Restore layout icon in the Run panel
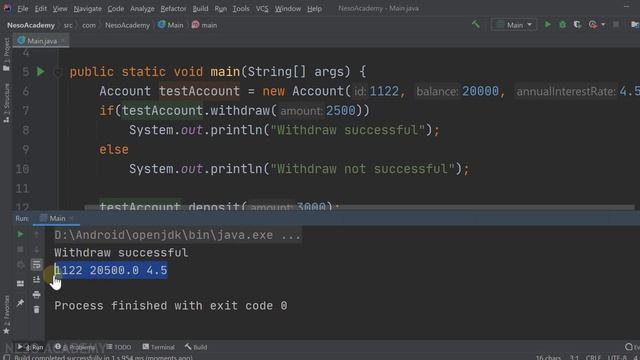This screenshot has width=640, height=360. pos(20,284)
